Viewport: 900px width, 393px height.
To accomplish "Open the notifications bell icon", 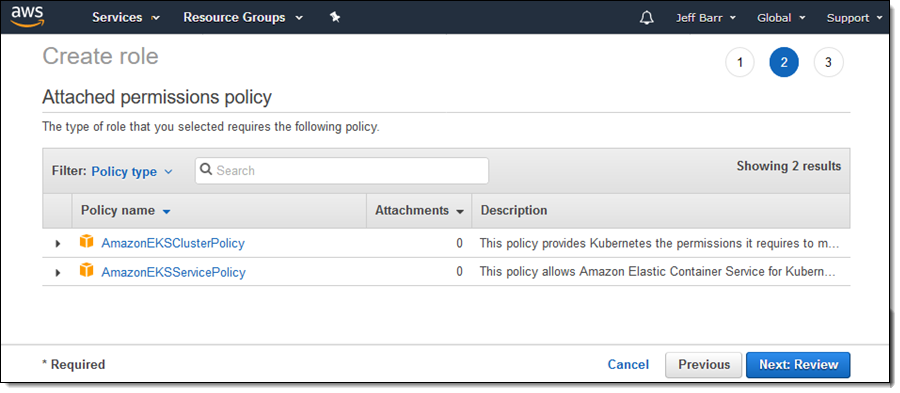I will tap(646, 18).
